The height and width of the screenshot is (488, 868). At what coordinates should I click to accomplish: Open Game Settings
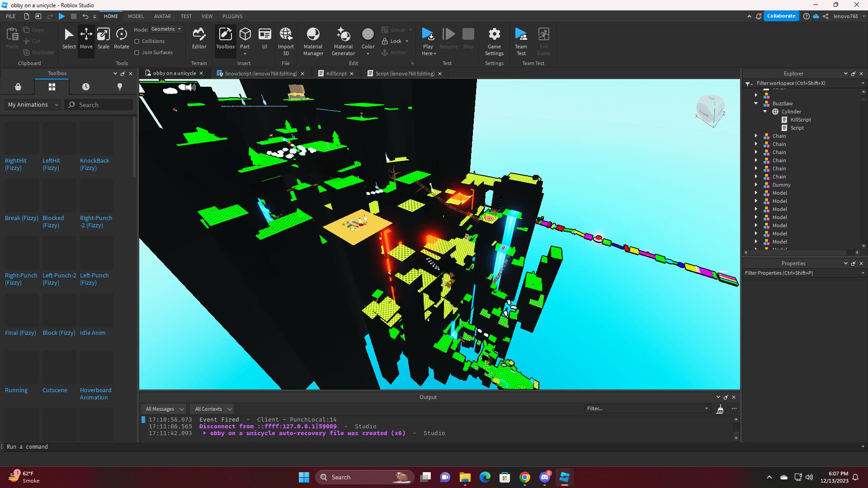[x=494, y=40]
